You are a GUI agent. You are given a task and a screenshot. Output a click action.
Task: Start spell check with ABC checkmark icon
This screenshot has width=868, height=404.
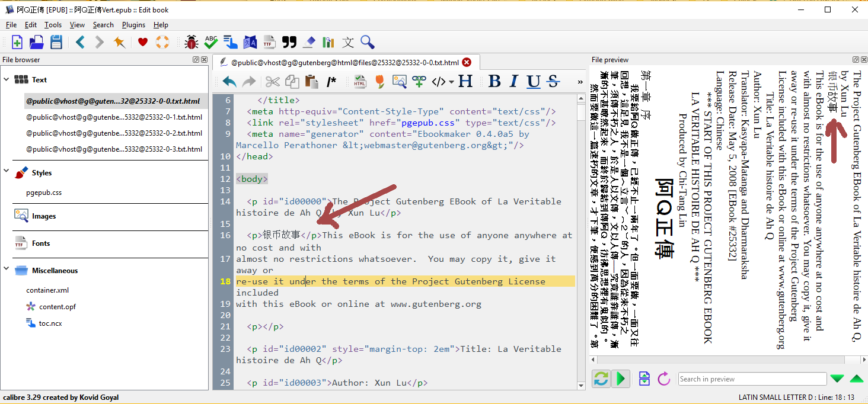click(x=210, y=42)
